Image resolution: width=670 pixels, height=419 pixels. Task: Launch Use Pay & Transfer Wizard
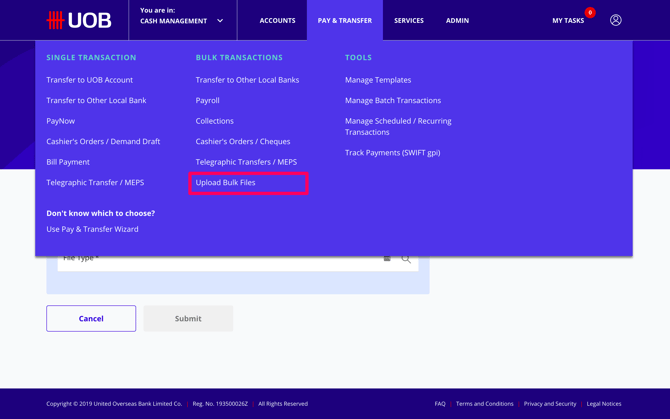pyautogui.click(x=92, y=229)
